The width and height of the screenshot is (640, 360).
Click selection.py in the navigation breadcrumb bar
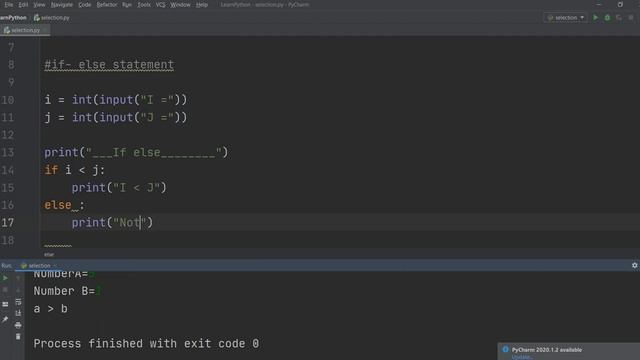click(x=52, y=18)
